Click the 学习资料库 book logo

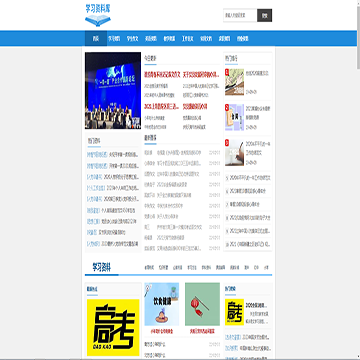point(98,15)
